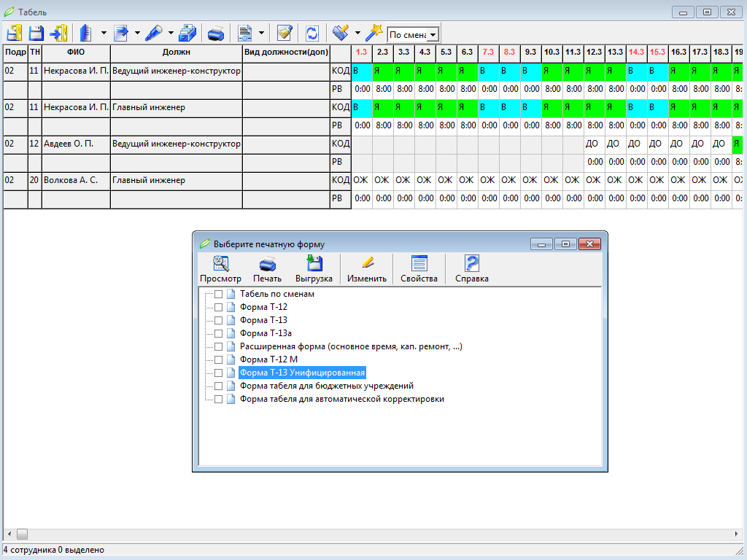Image resolution: width=747 pixels, height=560 pixels.
Task: Click the save floppy disk toolbar icon
Action: click(x=36, y=33)
